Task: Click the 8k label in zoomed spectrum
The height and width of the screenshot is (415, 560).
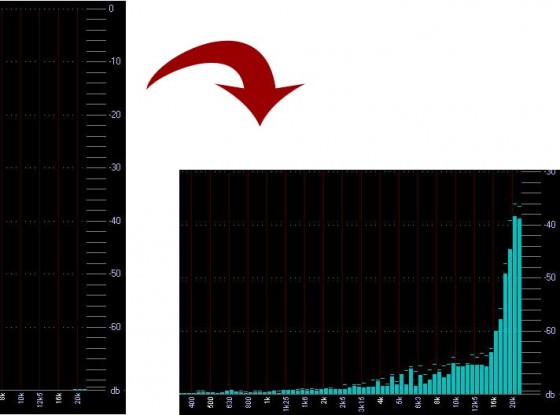Action: 437,401
